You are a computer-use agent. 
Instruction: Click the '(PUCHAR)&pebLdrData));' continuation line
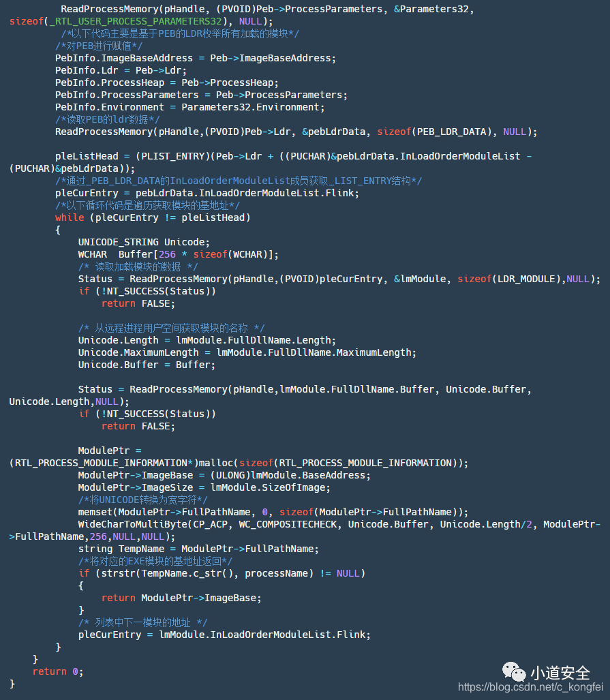pos(72,169)
